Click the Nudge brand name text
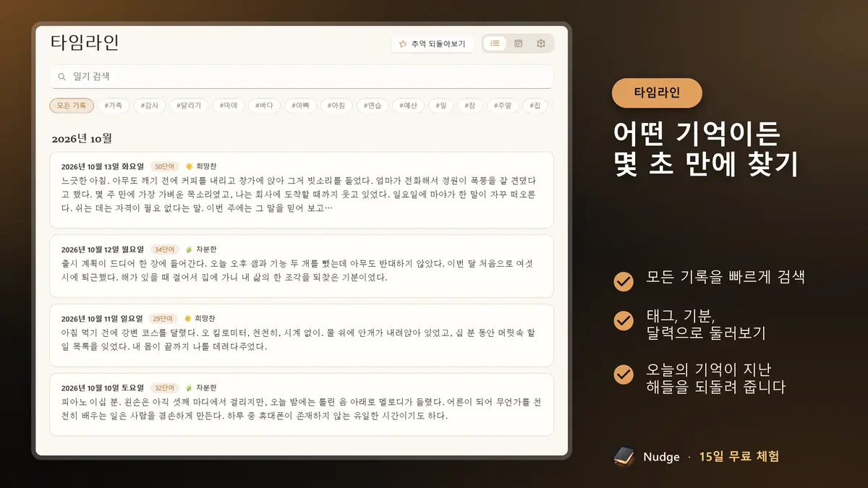 point(661,457)
